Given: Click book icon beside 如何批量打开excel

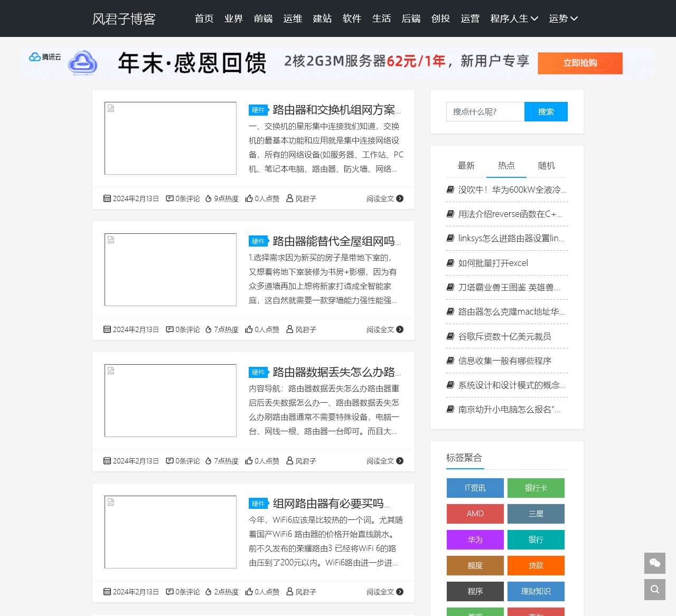Looking at the screenshot, I should (450, 263).
